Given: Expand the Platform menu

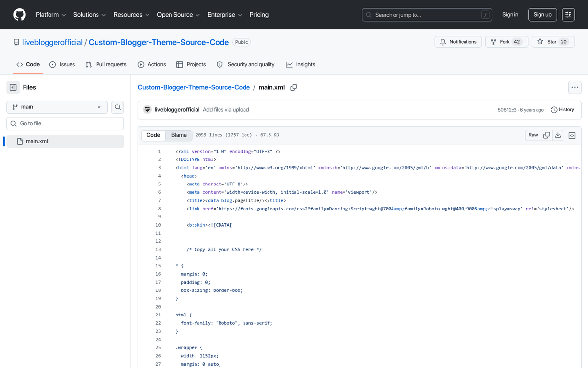Looking at the screenshot, I should [50, 15].
